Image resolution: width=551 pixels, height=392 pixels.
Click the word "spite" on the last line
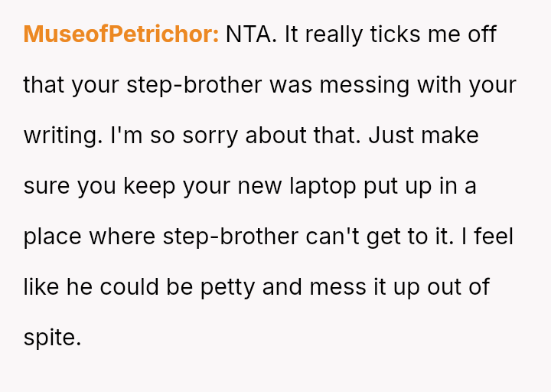coord(49,338)
